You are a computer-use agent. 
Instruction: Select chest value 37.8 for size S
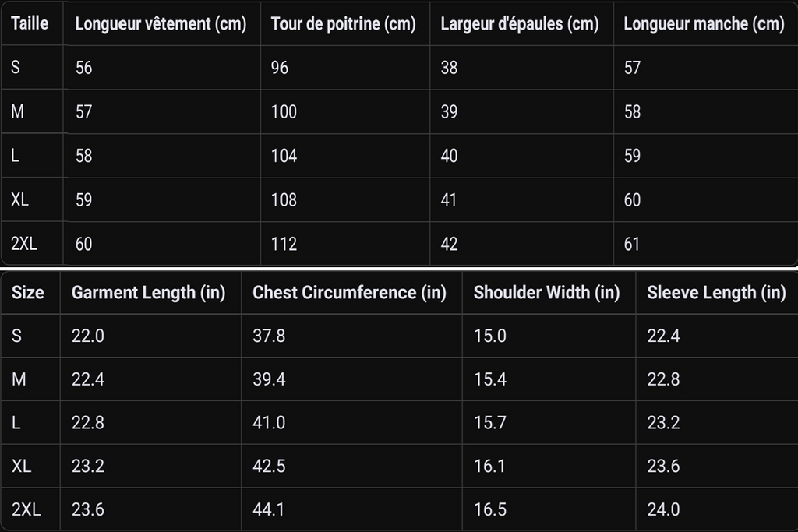click(269, 336)
